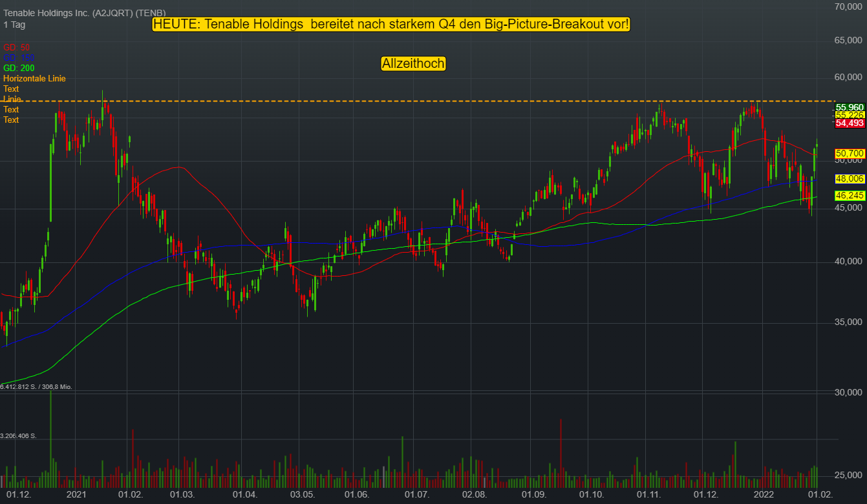Click the '3.206.406 S.' volume label
867x504 pixels.
tap(18, 436)
